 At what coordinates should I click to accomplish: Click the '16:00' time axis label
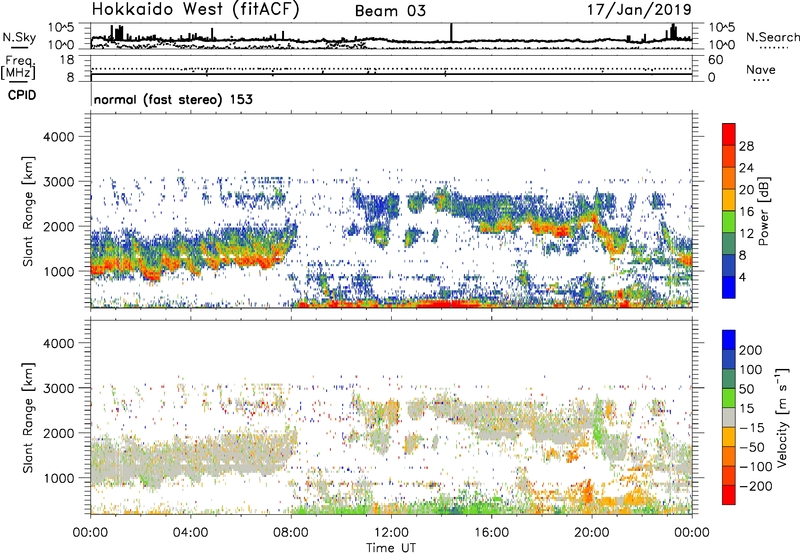pos(491,533)
